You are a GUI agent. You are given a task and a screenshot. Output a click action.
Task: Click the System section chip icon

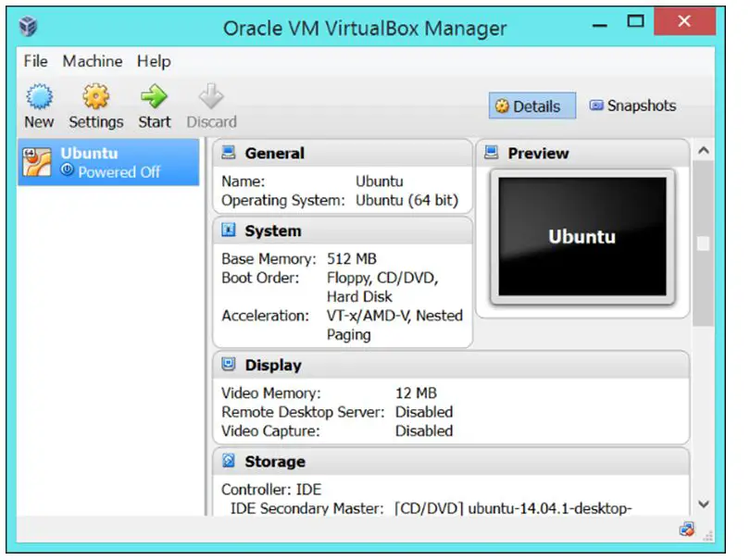point(229,230)
